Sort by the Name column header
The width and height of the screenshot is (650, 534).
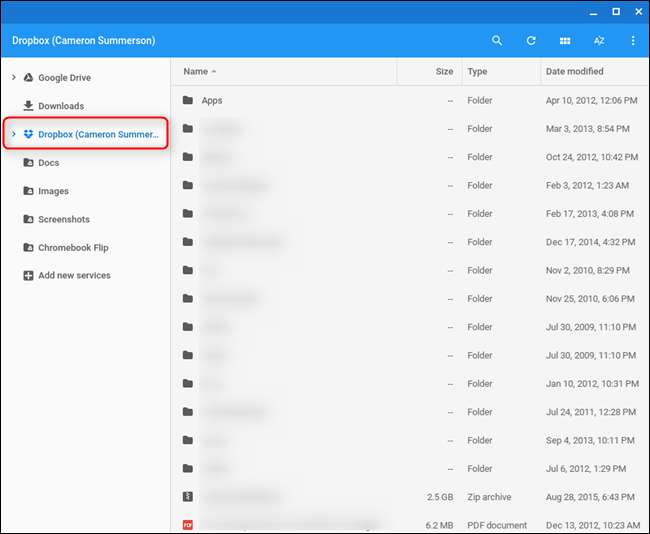[x=196, y=72]
